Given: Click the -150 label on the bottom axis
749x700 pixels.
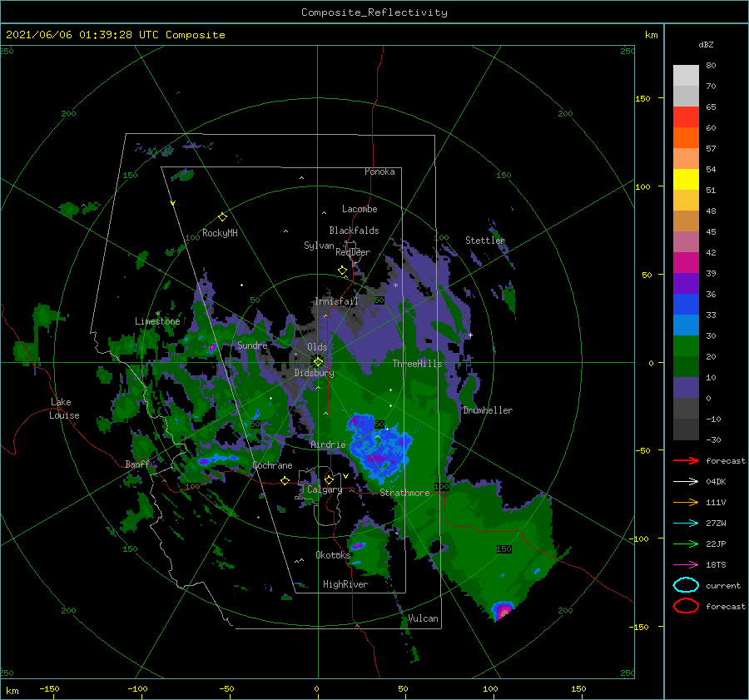Looking at the screenshot, I should pos(49,688).
